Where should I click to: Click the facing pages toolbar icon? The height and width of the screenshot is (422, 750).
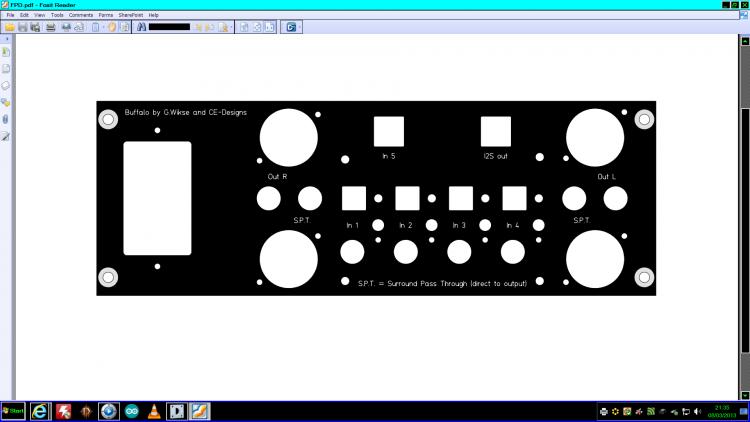click(270, 27)
